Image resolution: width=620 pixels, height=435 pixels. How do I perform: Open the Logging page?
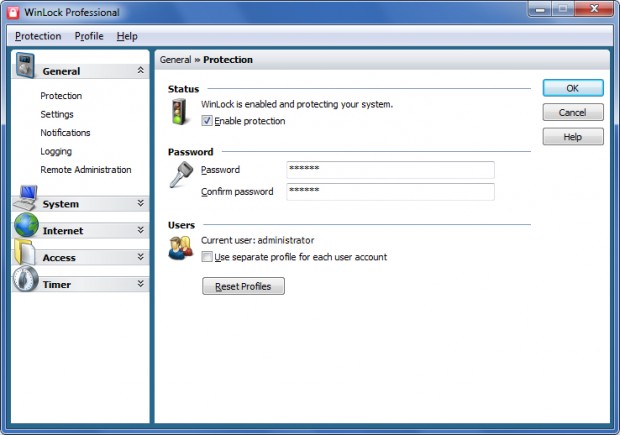click(x=56, y=151)
